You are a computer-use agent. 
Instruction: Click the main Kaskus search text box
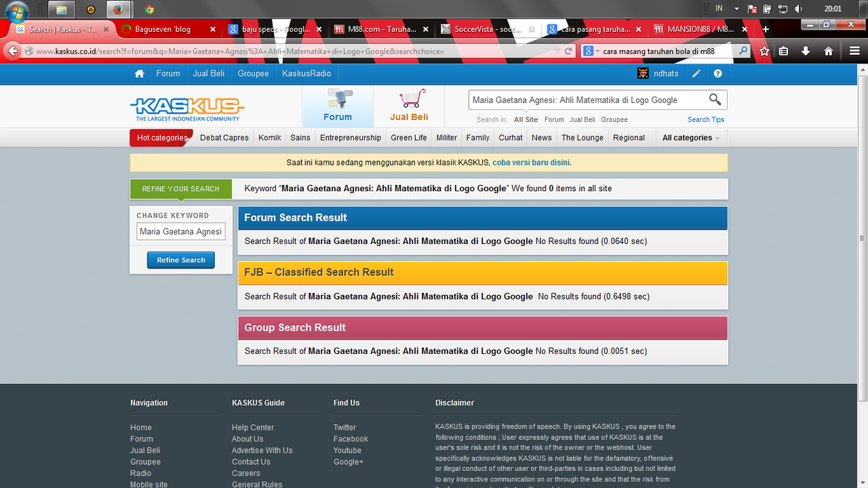click(x=587, y=100)
